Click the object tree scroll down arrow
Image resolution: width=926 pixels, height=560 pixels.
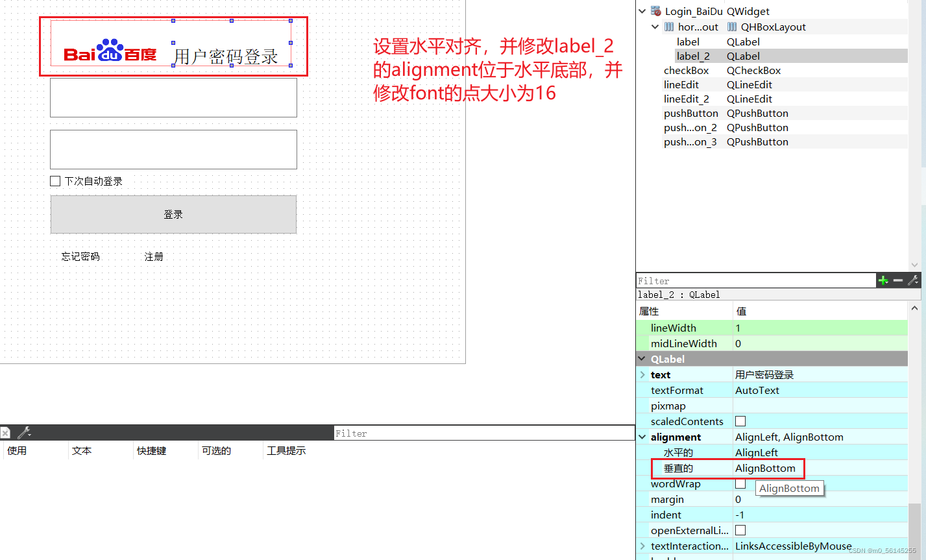914,265
